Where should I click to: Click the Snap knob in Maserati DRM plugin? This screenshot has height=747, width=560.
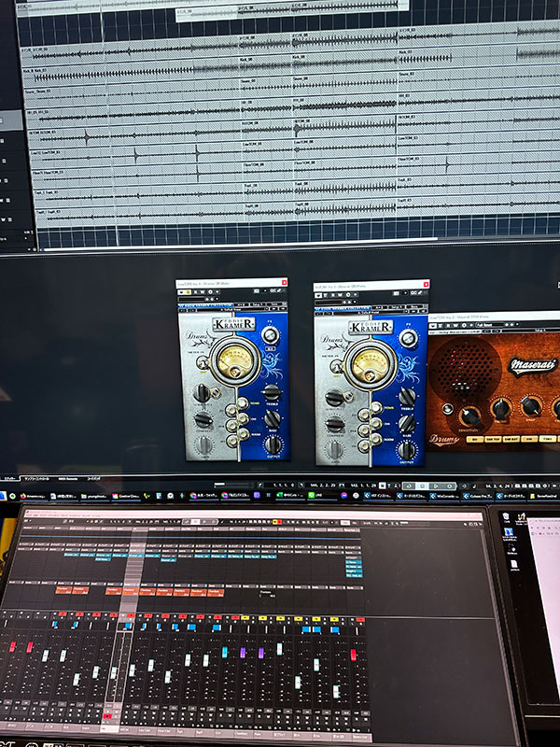pos(530,405)
